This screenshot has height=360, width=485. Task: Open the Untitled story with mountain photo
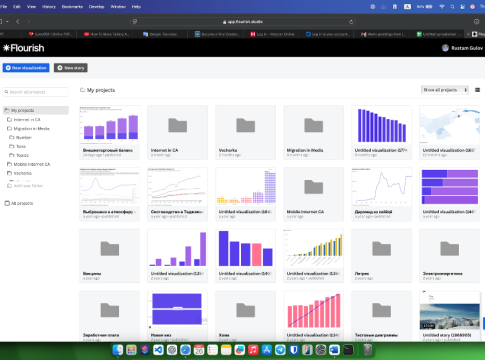[x=449, y=316]
